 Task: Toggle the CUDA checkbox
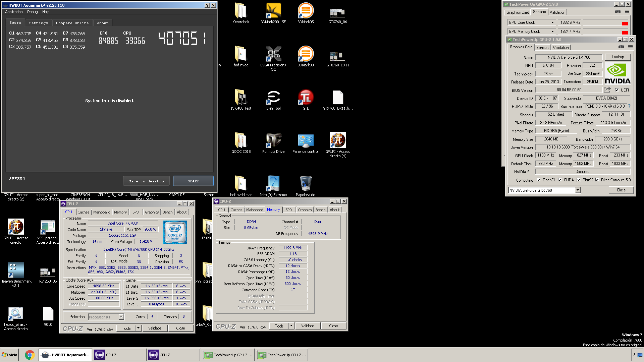pyautogui.click(x=560, y=180)
